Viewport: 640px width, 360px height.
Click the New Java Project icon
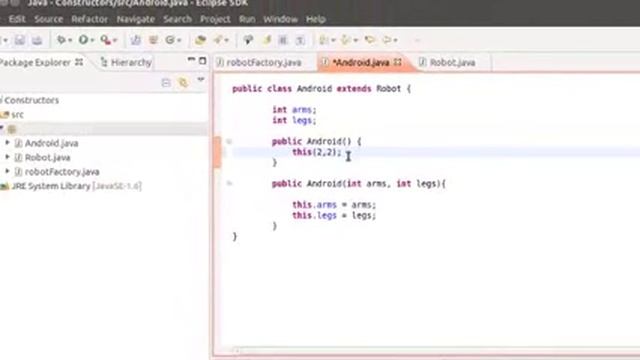click(136, 40)
